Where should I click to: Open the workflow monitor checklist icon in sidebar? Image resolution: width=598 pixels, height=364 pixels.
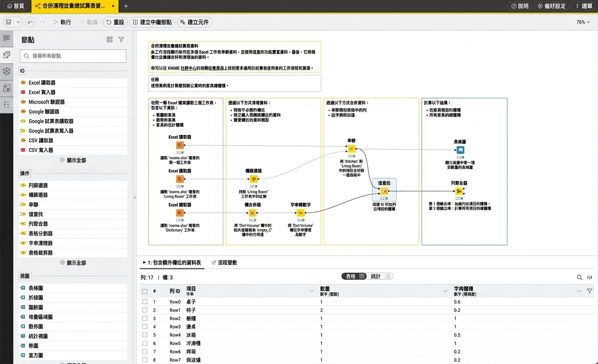6,104
